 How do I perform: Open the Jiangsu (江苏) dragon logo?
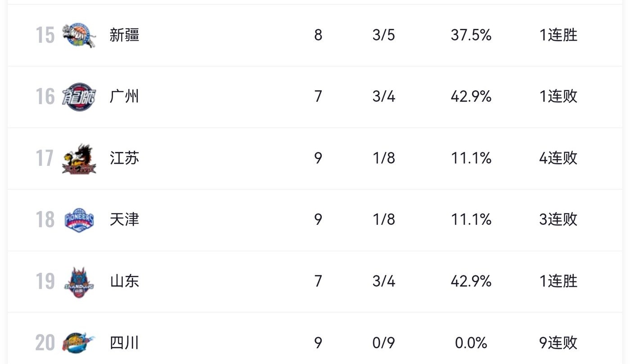click(x=79, y=159)
